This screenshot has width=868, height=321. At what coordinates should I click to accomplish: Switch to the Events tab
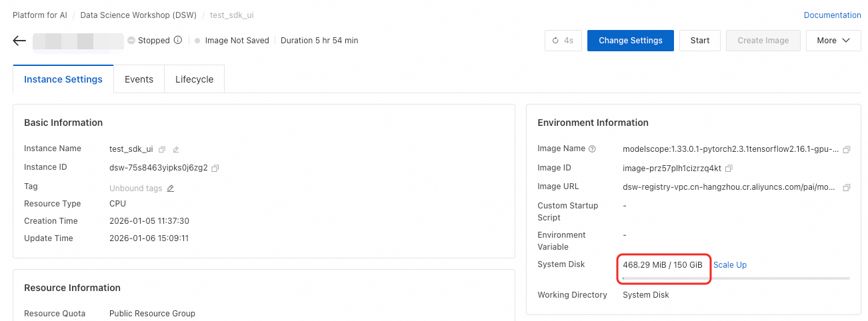139,79
